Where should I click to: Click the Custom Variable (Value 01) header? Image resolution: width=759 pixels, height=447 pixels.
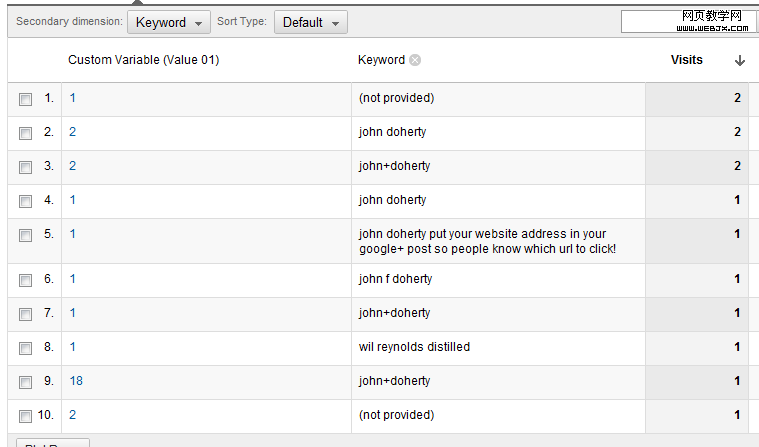(x=143, y=60)
